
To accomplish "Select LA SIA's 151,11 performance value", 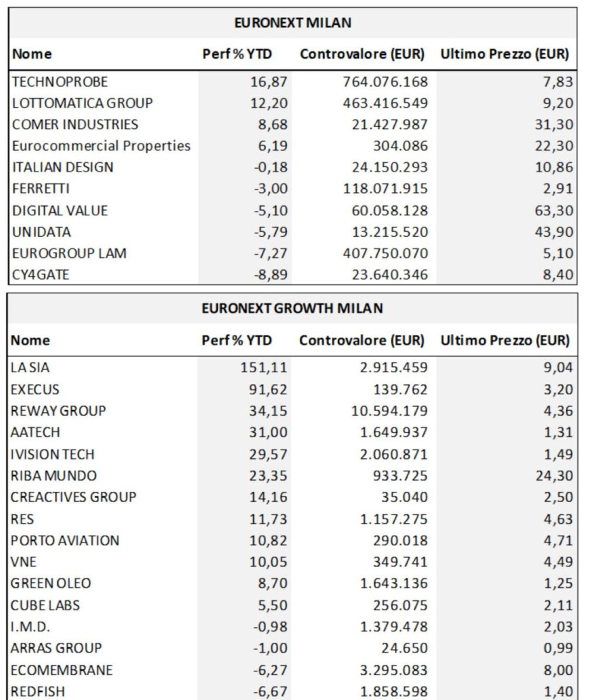I will tap(264, 367).
